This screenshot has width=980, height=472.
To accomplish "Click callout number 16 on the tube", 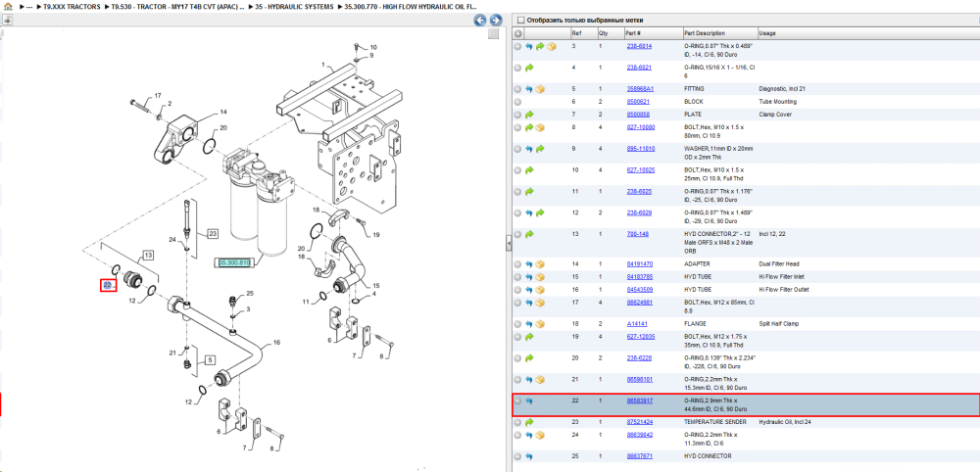I will [277, 343].
